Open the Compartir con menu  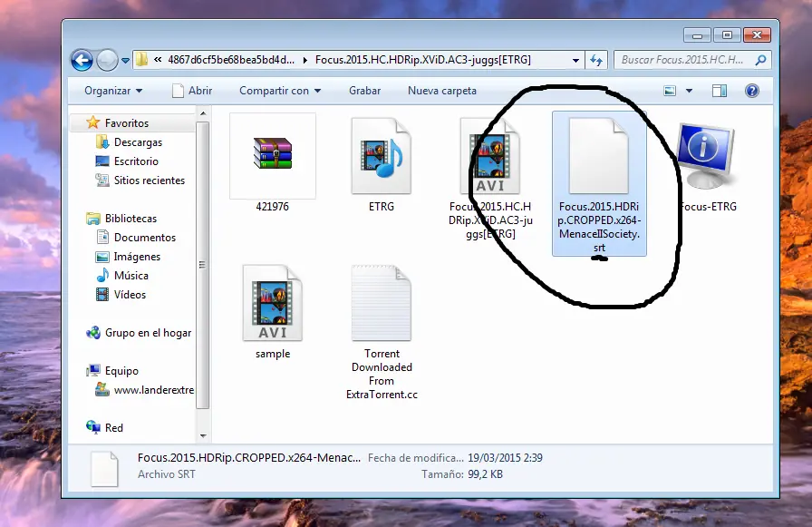pos(280,91)
